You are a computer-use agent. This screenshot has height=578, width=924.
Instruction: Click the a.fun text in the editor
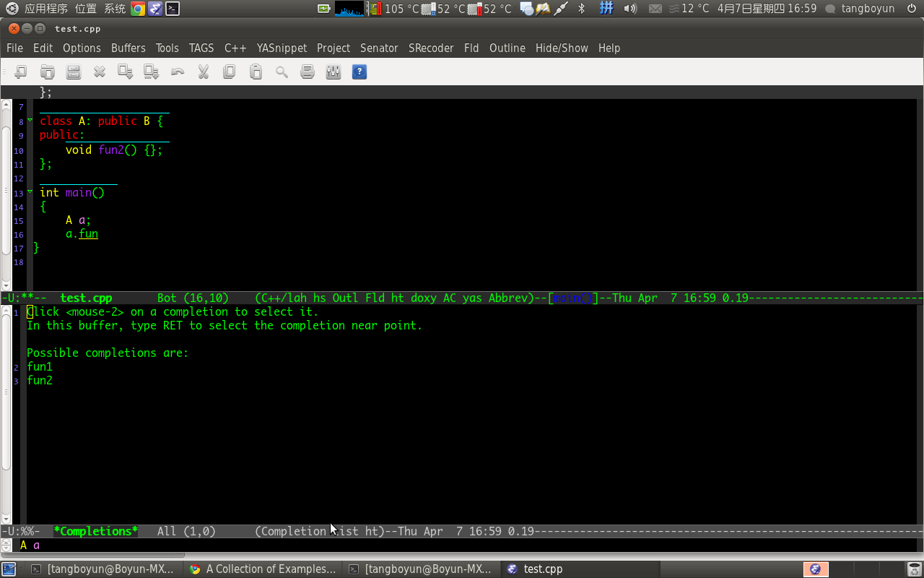click(x=82, y=233)
